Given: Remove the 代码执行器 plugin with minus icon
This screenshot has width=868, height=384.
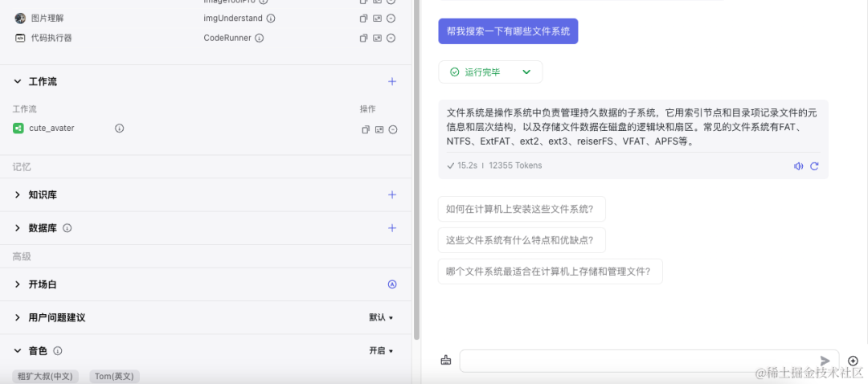Looking at the screenshot, I should 391,39.
